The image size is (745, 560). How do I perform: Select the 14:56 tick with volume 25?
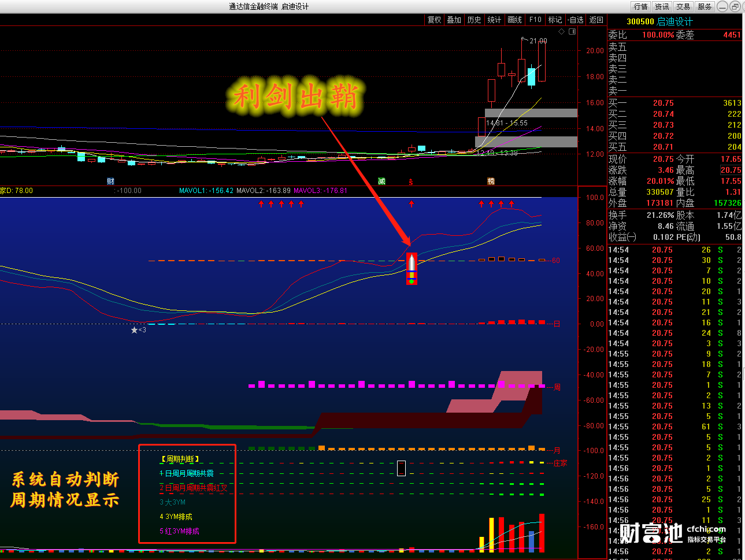point(674,499)
